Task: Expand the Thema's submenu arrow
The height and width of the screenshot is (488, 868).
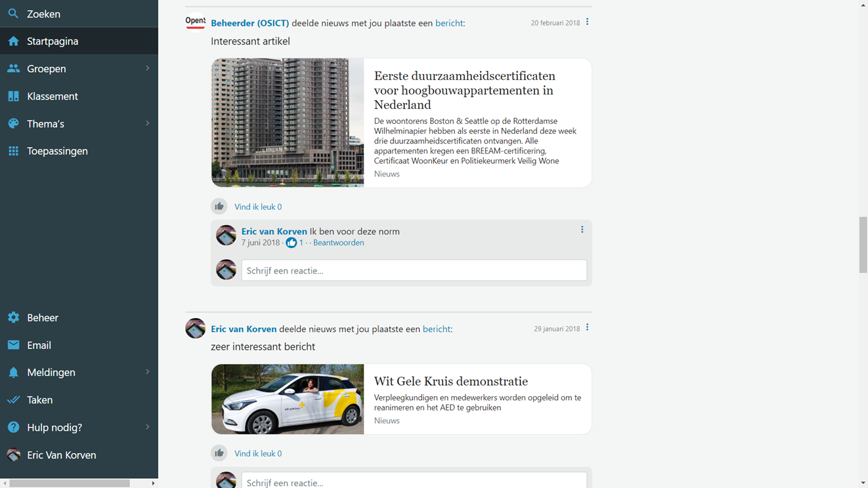Action: tap(147, 123)
